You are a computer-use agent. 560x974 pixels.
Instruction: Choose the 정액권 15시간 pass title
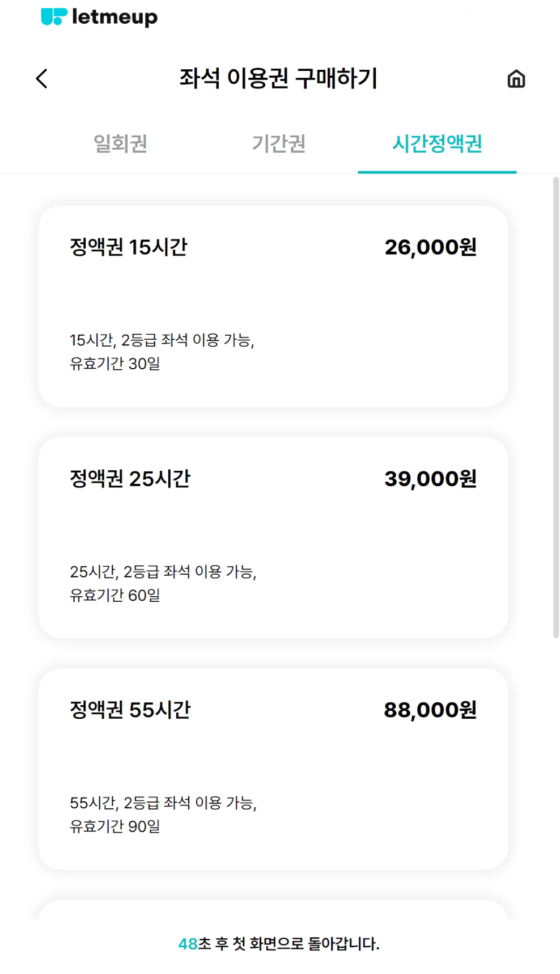pos(129,247)
